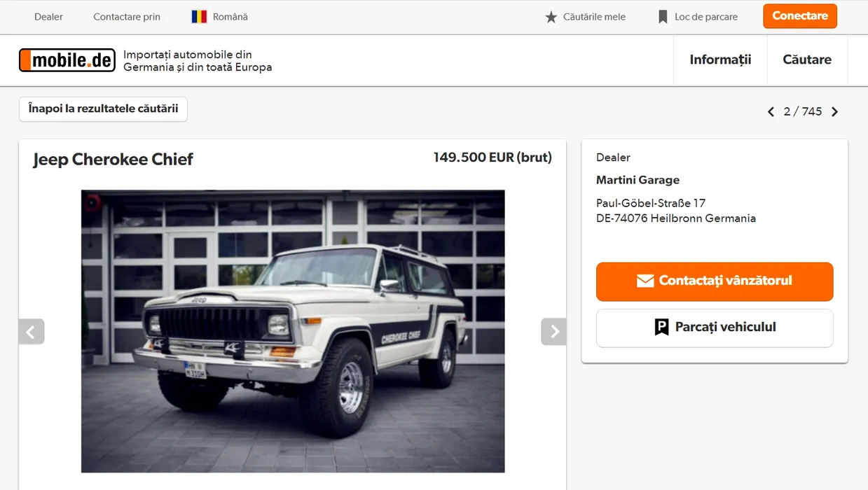Click the Jeep Cherokee Chief listing title

(113, 160)
